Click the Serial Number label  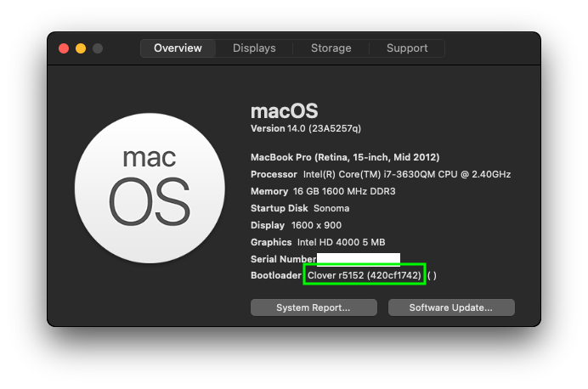[x=283, y=259]
